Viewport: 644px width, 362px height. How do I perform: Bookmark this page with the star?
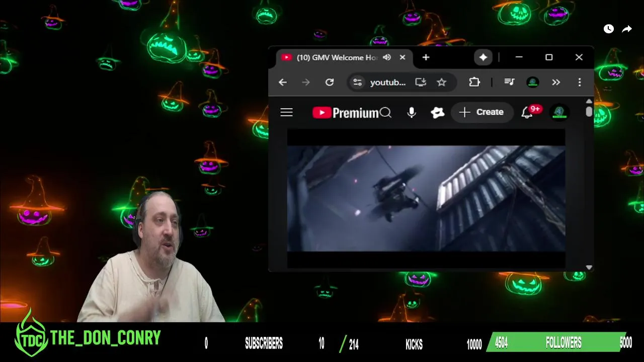(x=441, y=82)
